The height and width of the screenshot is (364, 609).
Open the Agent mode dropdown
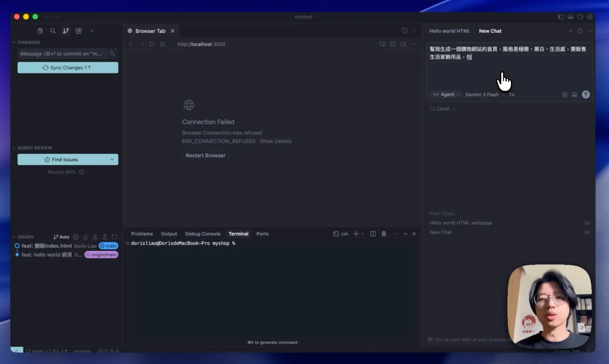[x=446, y=94]
